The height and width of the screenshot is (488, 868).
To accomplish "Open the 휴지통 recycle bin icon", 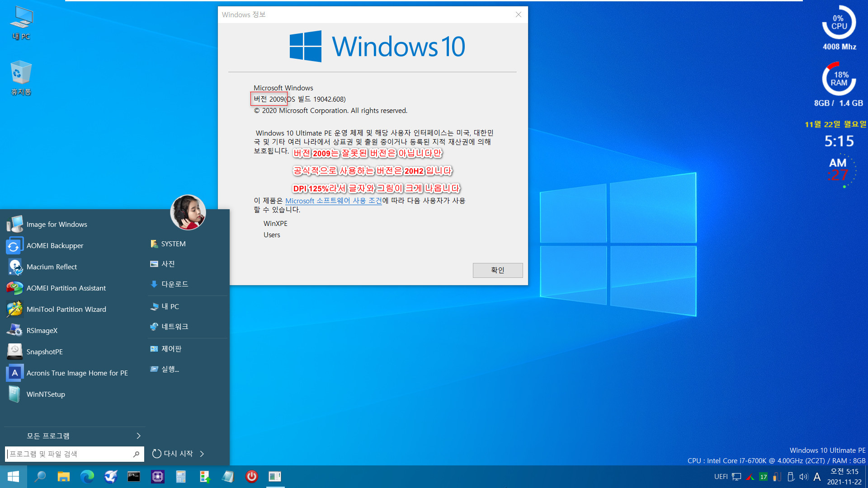I will point(21,78).
